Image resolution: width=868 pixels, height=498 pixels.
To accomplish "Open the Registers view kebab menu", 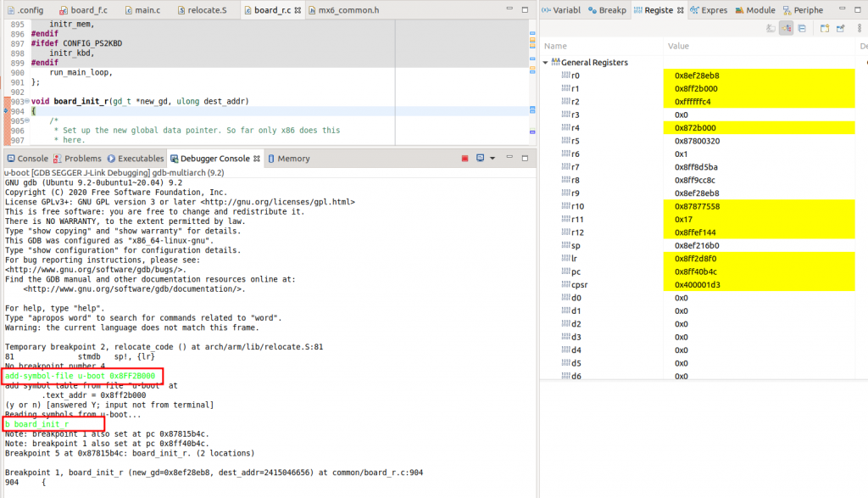I will coord(860,28).
